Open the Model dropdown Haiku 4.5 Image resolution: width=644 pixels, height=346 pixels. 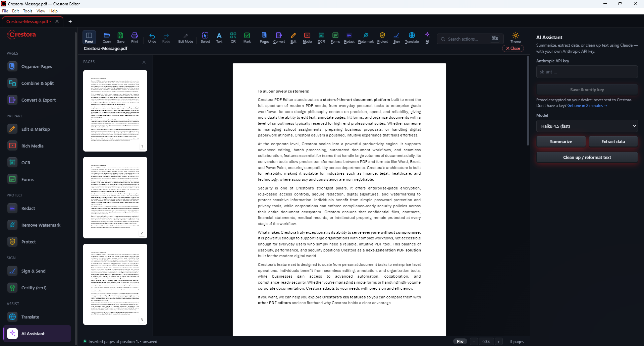pos(587,126)
